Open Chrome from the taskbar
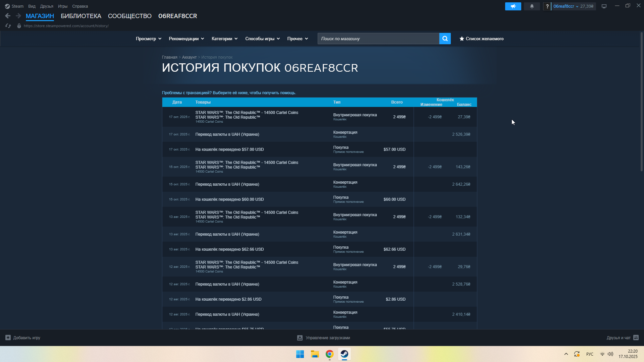Image resolution: width=644 pixels, height=362 pixels. pyautogui.click(x=329, y=354)
